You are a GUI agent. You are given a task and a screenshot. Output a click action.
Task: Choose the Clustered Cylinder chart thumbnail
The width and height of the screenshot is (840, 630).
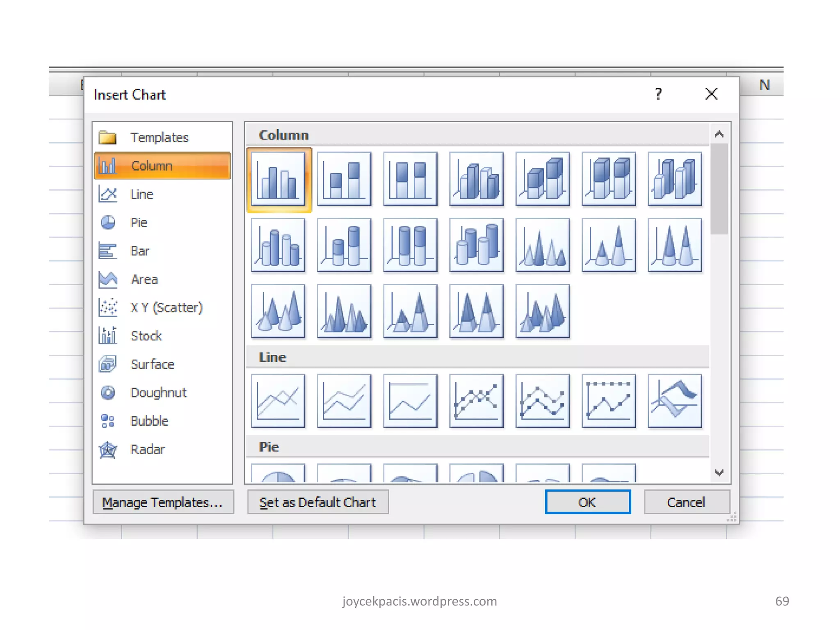coord(278,245)
